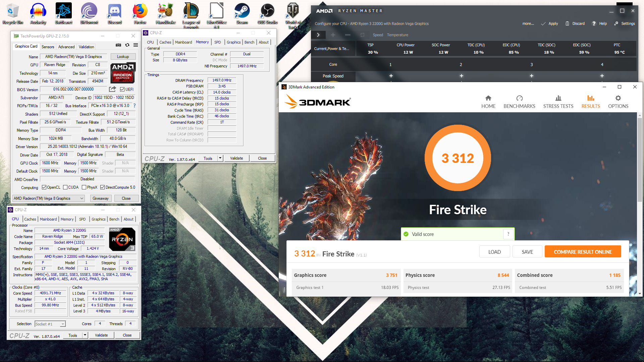Expand Ryzen Master sidebar chevron

pos(318,35)
